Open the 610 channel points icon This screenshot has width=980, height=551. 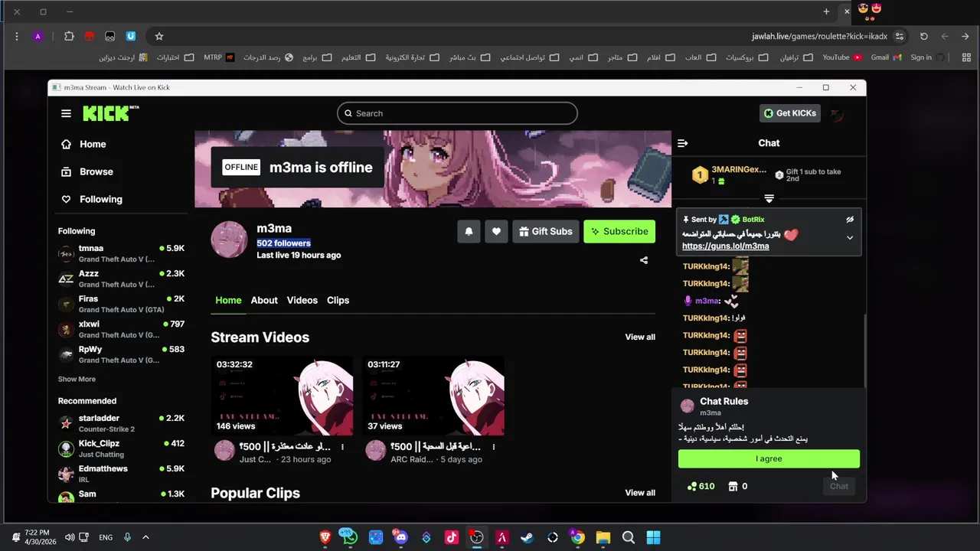click(701, 486)
